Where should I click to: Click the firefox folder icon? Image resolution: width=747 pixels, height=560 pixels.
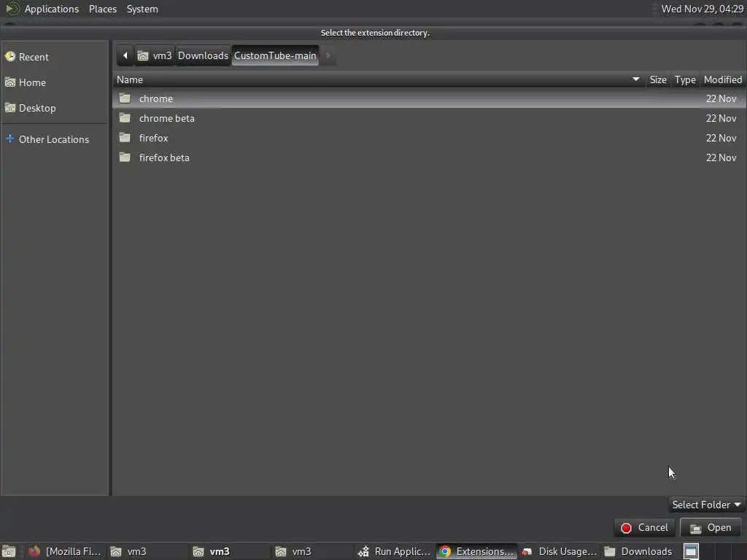tap(125, 138)
